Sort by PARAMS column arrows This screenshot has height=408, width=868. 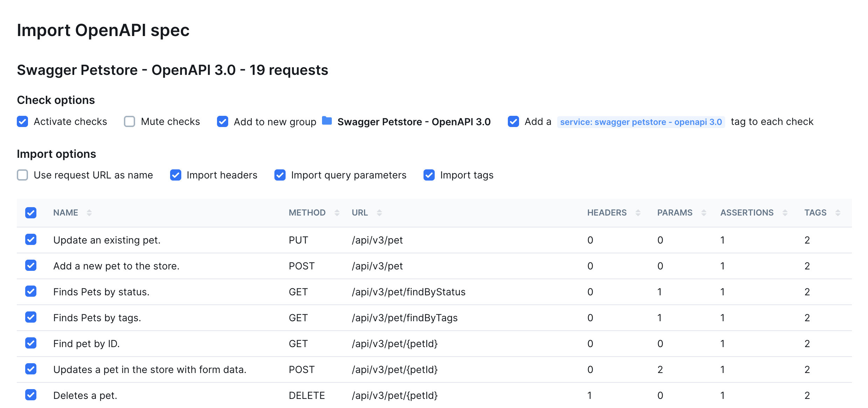coord(704,213)
